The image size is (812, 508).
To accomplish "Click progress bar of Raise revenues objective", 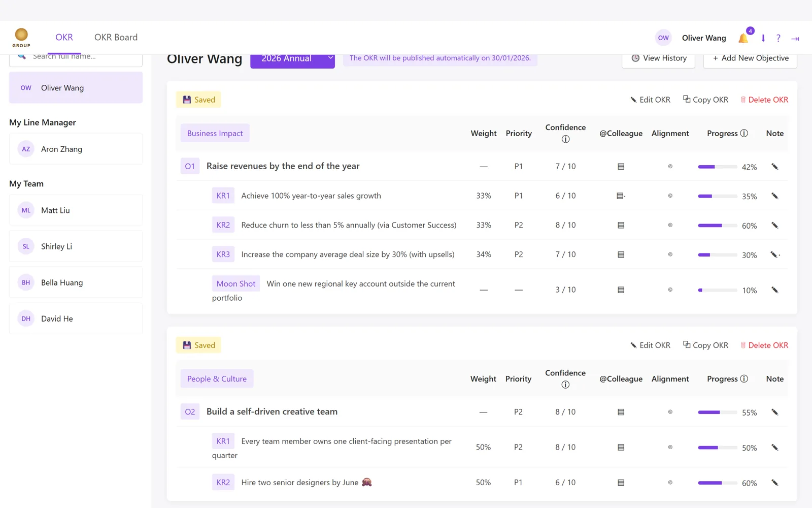I will pyautogui.click(x=718, y=167).
